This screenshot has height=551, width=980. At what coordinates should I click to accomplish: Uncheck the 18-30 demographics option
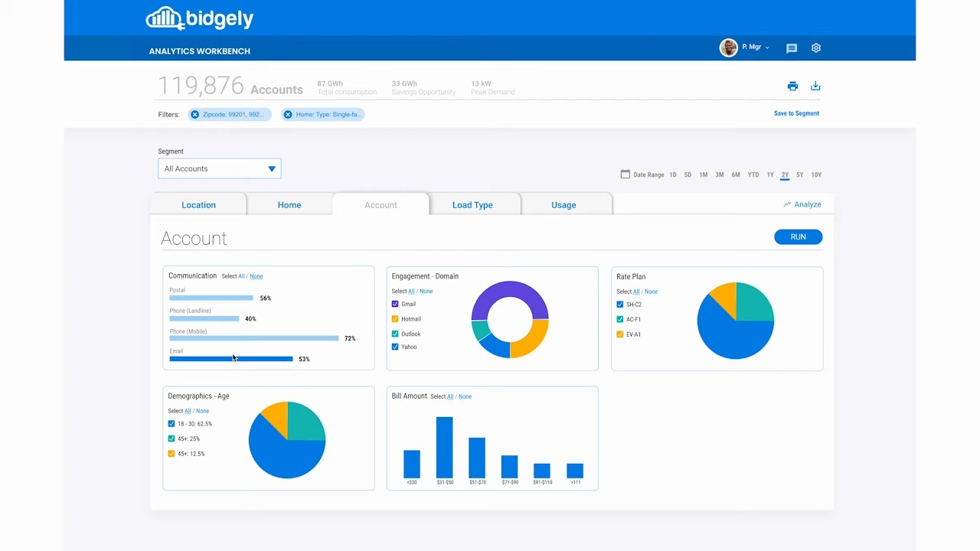click(x=171, y=424)
